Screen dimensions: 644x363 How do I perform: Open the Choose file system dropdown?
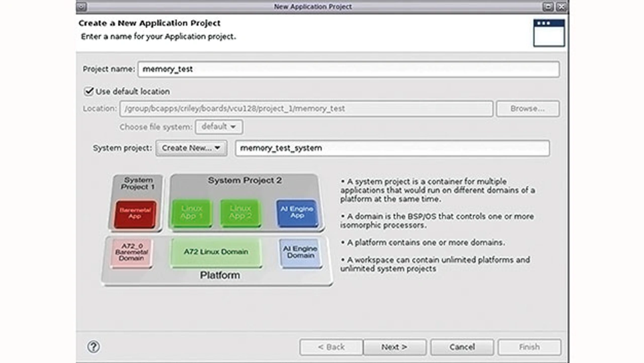coord(219,127)
